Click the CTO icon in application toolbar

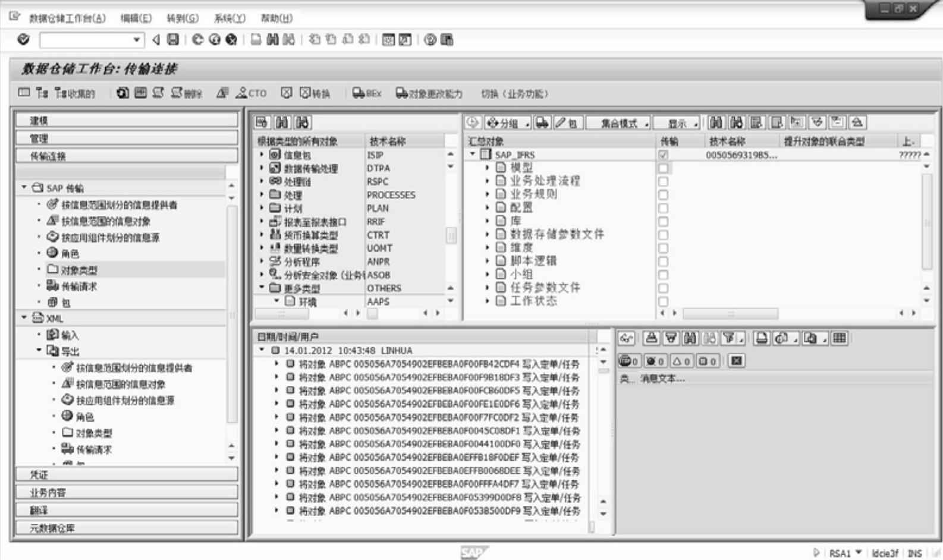coord(251,93)
